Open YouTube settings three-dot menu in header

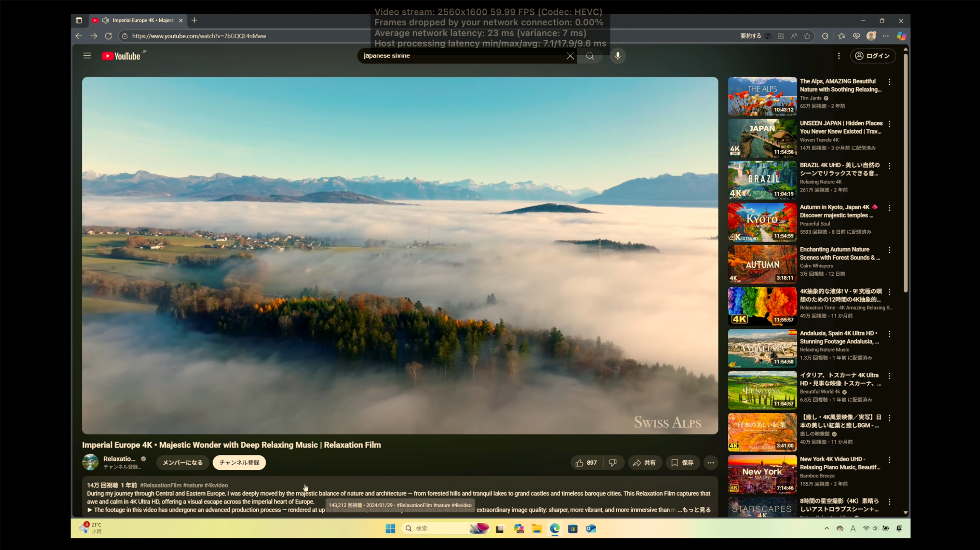(838, 56)
